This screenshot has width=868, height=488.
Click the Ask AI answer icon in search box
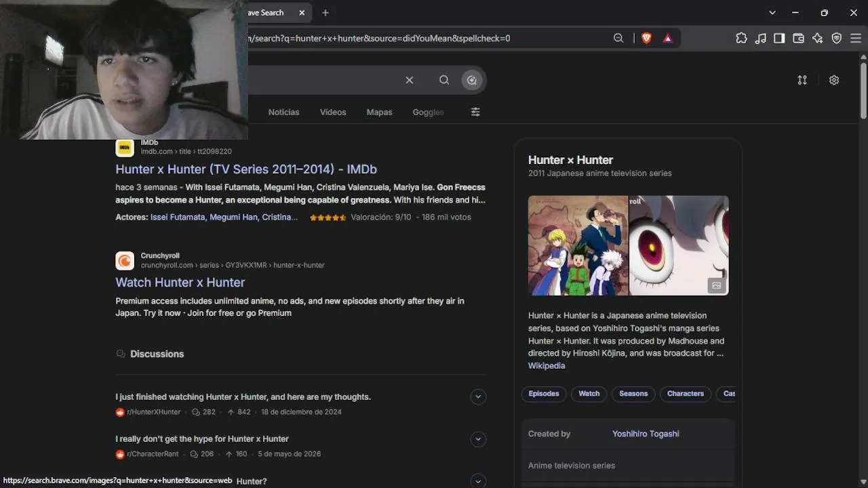click(472, 80)
